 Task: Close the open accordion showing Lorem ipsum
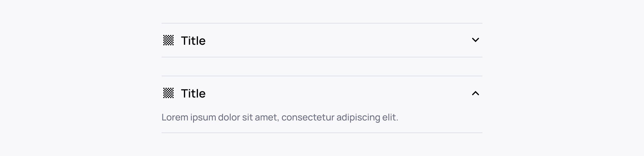click(322, 93)
